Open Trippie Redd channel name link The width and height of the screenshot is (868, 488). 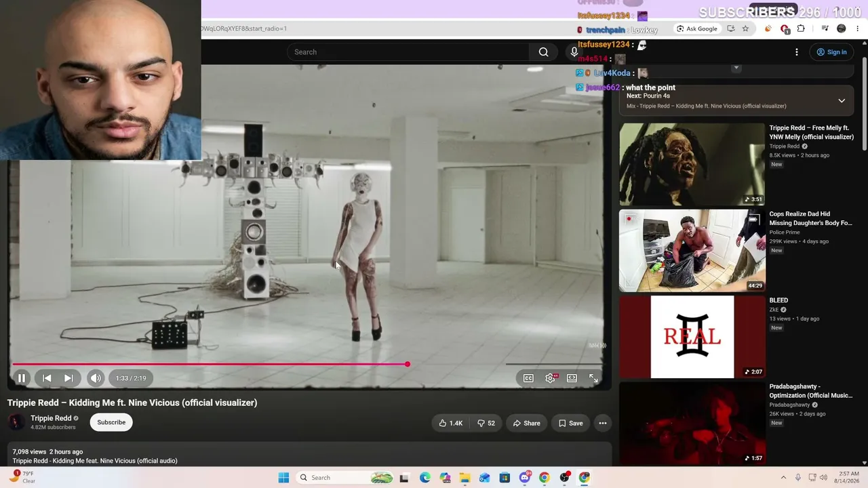tap(51, 418)
